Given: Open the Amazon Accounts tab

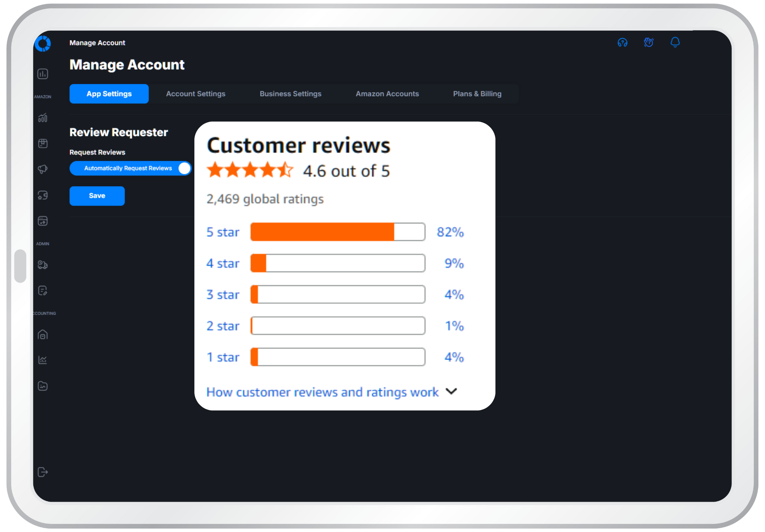Looking at the screenshot, I should point(387,94).
